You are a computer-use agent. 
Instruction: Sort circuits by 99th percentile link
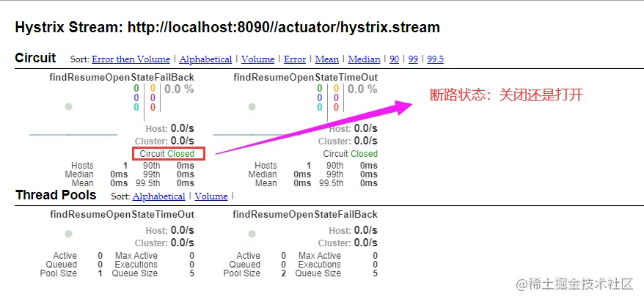[x=413, y=59]
